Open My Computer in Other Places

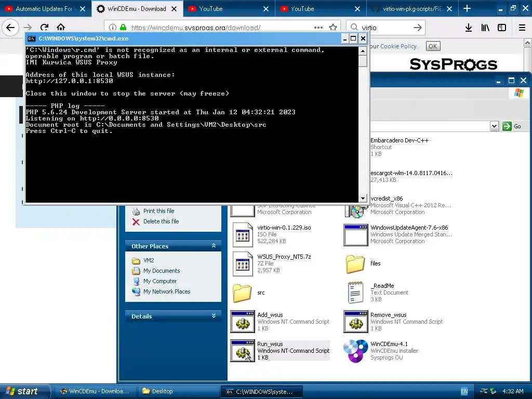click(x=160, y=281)
